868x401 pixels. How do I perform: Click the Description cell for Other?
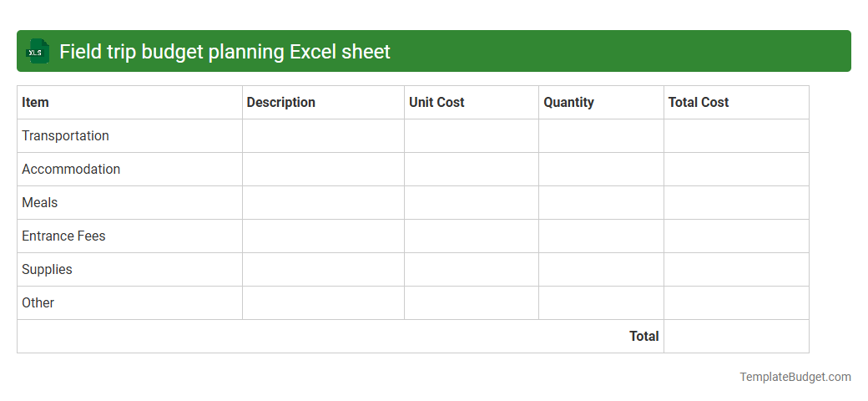(323, 303)
